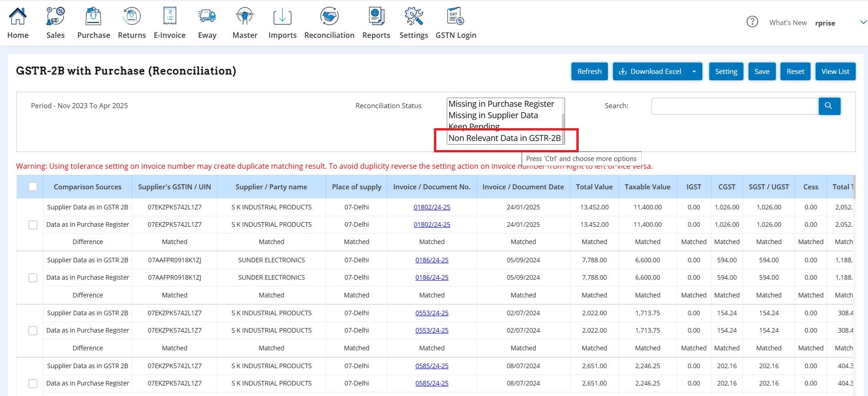The width and height of the screenshot is (868, 396).
Task: Click the 6,600.00 Taxable Value in the first SUNDER ELECTRONICS row
Action: [x=647, y=260]
